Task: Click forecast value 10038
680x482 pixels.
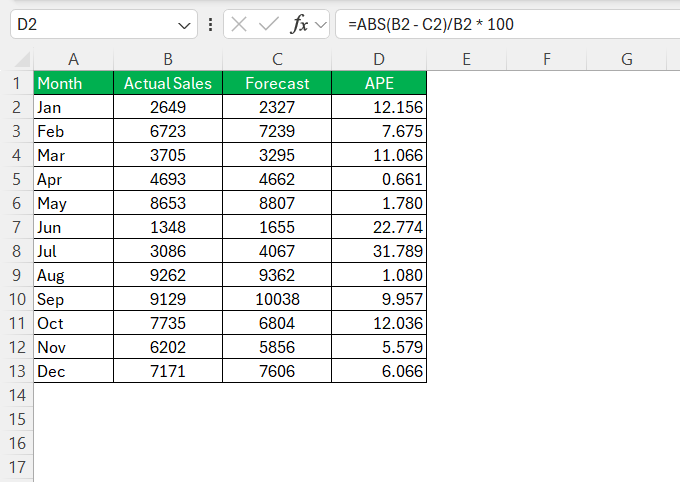Action: [277, 299]
